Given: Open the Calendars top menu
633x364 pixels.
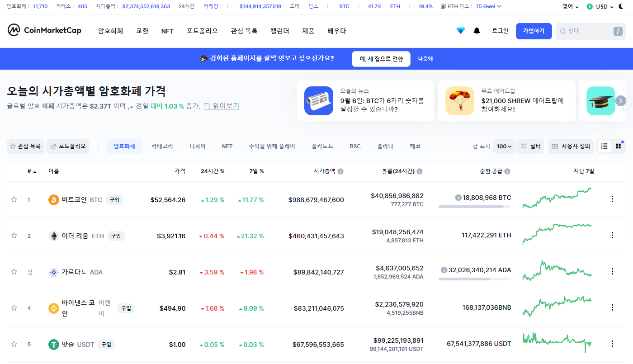Looking at the screenshot, I should 280,31.
